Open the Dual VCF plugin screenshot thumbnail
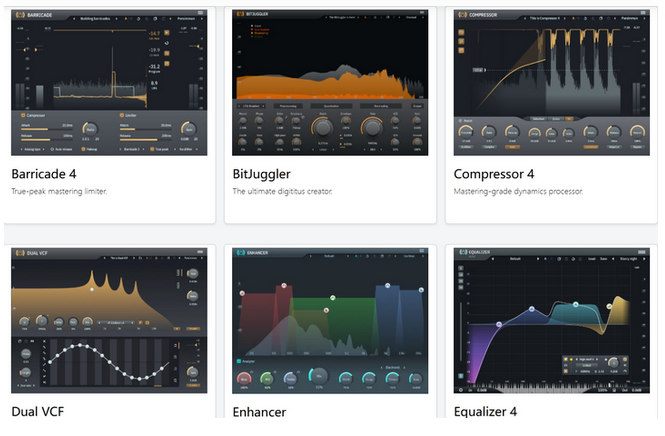This screenshot has height=436, width=665. point(109,321)
